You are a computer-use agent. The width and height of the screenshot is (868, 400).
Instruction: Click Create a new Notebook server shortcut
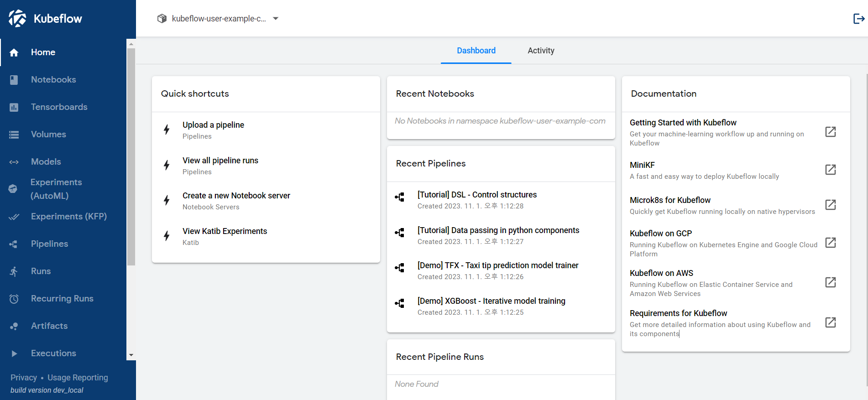coord(266,201)
